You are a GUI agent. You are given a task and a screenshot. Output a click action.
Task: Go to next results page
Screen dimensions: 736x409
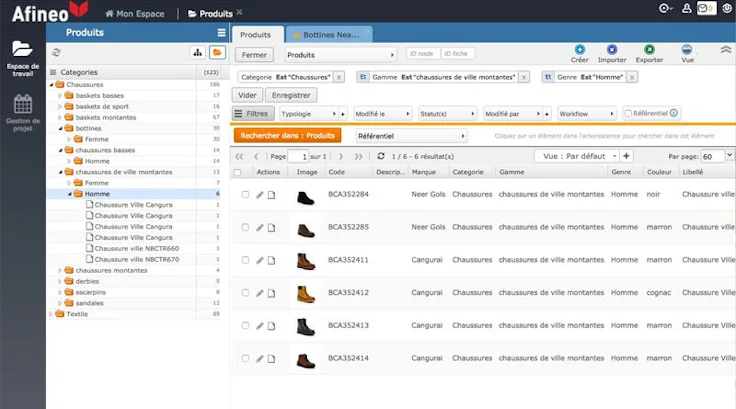point(341,156)
